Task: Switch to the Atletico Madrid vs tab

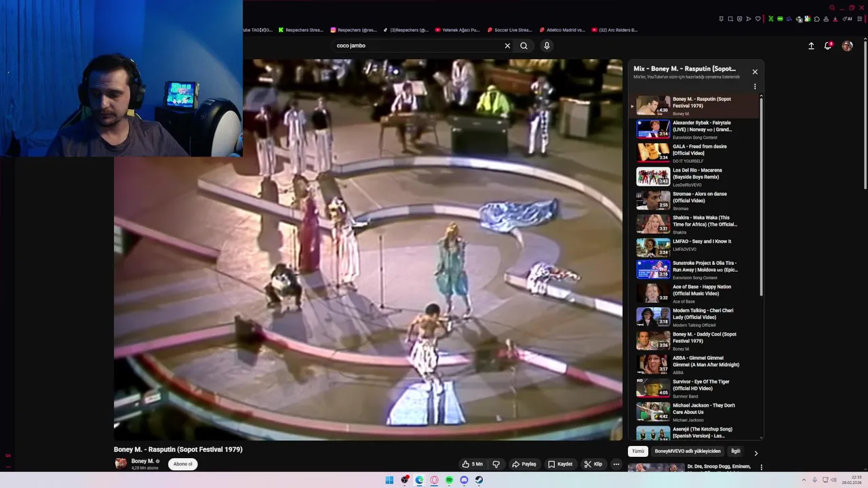Action: pyautogui.click(x=562, y=30)
